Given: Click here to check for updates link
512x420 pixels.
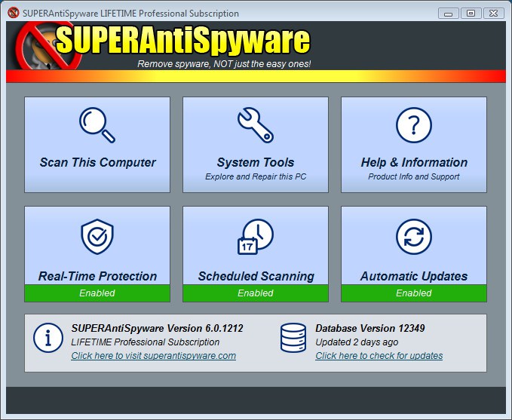Looking at the screenshot, I should (x=379, y=356).
